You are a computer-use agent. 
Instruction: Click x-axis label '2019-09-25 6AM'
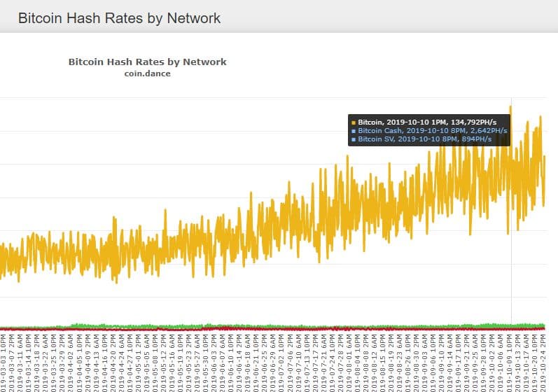pyautogui.click(x=476, y=363)
